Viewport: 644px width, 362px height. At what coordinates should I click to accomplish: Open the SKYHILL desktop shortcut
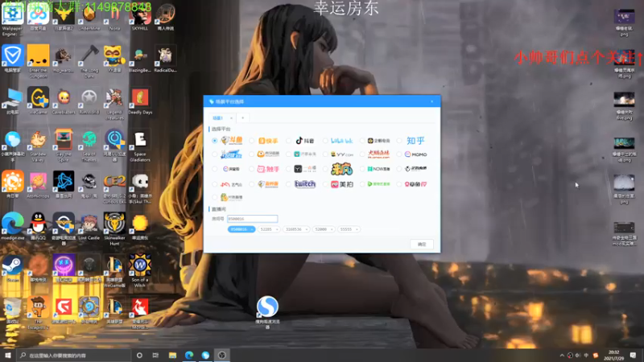[140, 17]
